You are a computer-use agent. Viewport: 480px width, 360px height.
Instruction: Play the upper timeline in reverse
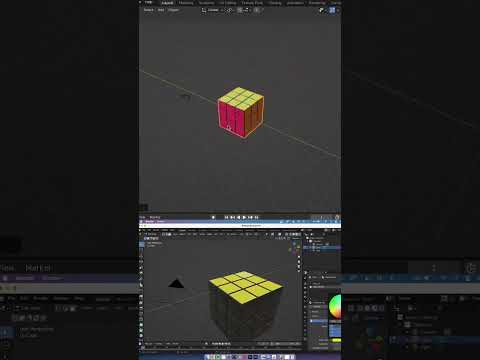coord(238,217)
